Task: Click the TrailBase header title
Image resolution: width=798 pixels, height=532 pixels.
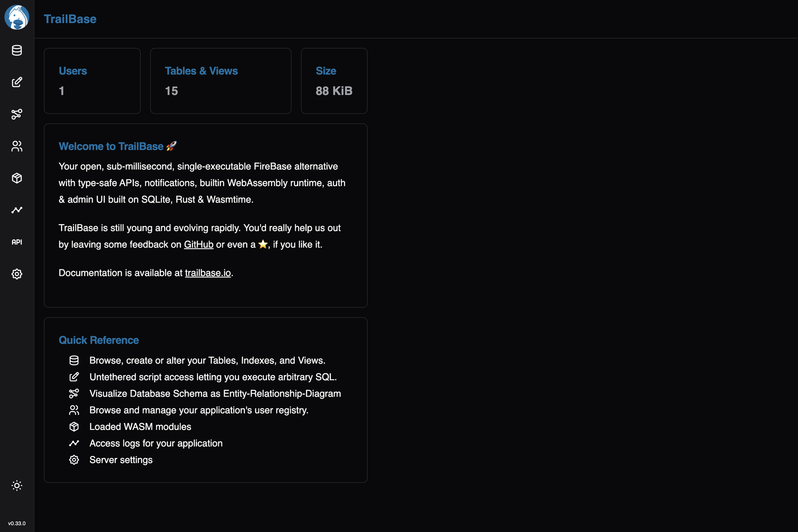Action: coord(70,19)
